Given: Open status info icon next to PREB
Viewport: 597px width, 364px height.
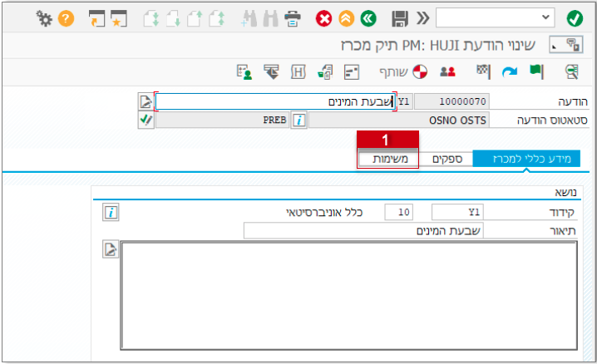Looking at the screenshot, I should coord(298,120).
